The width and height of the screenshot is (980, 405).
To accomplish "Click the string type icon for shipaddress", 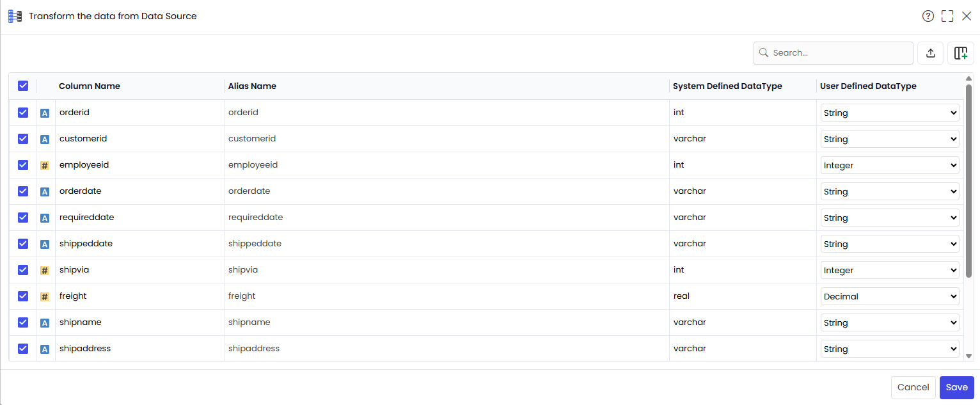I will (45, 349).
